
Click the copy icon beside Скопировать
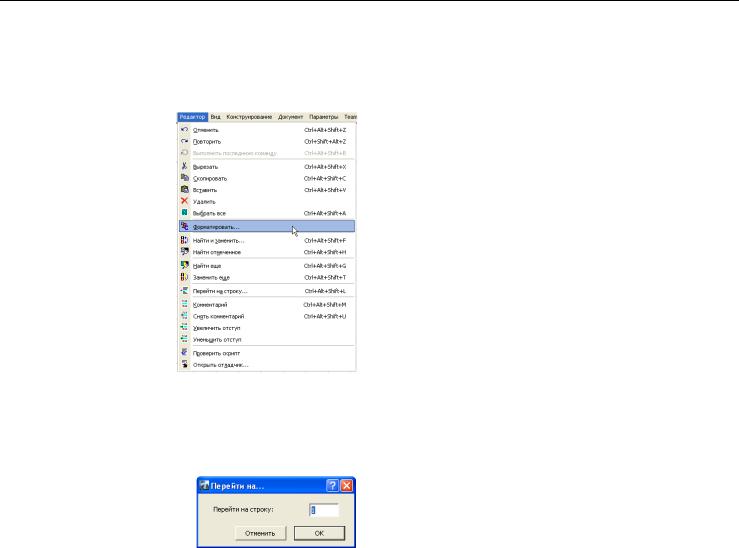184,178
